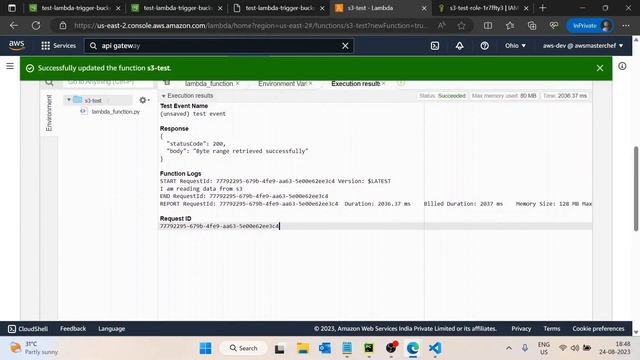Open PyCharm from the taskbar
Image resolution: width=640 pixels, height=360 pixels.
[369, 348]
